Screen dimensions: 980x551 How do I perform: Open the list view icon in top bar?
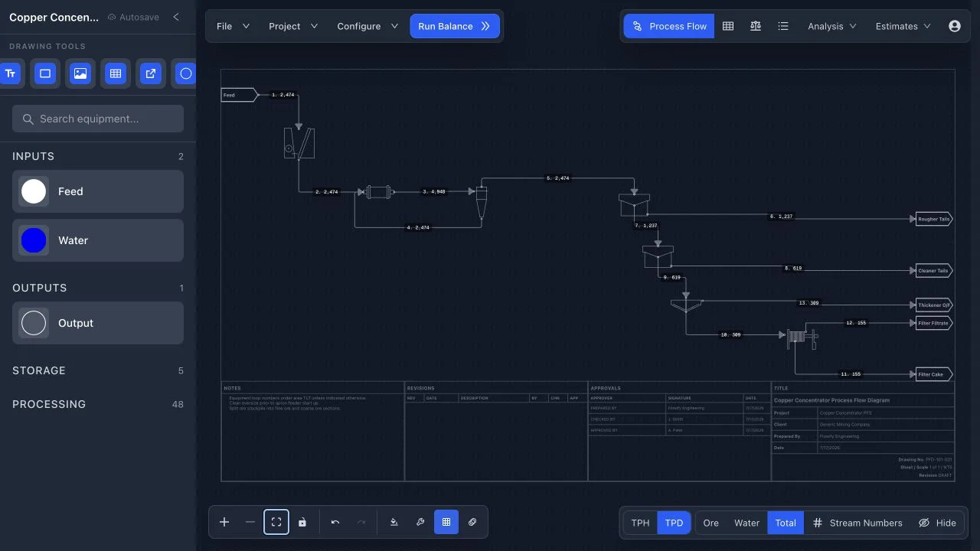point(783,26)
